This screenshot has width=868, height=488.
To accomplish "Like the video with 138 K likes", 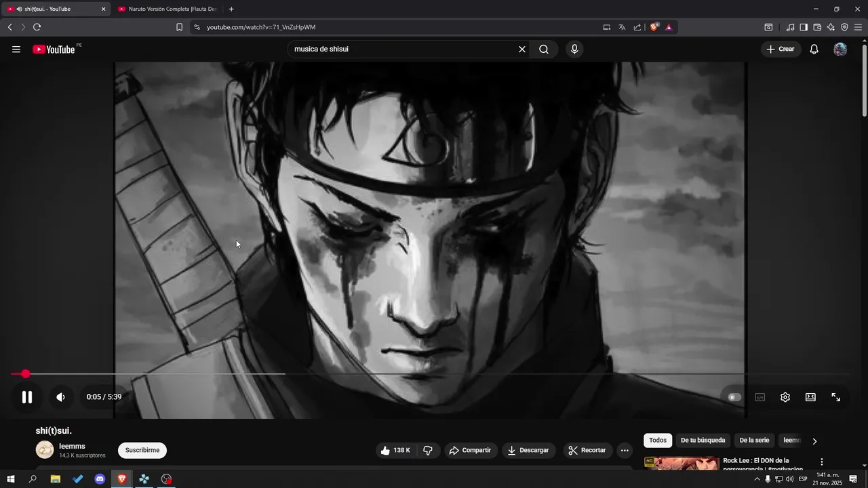I will [x=395, y=450].
